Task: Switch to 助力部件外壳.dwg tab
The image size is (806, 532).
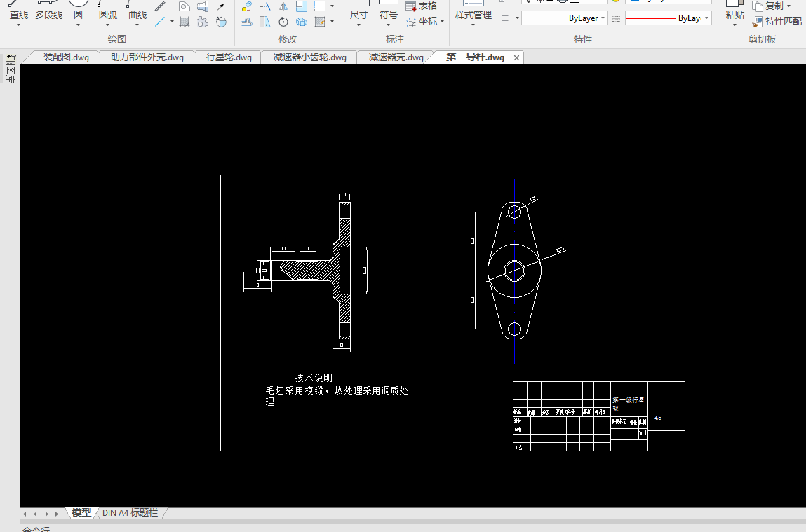Action: tap(147, 57)
